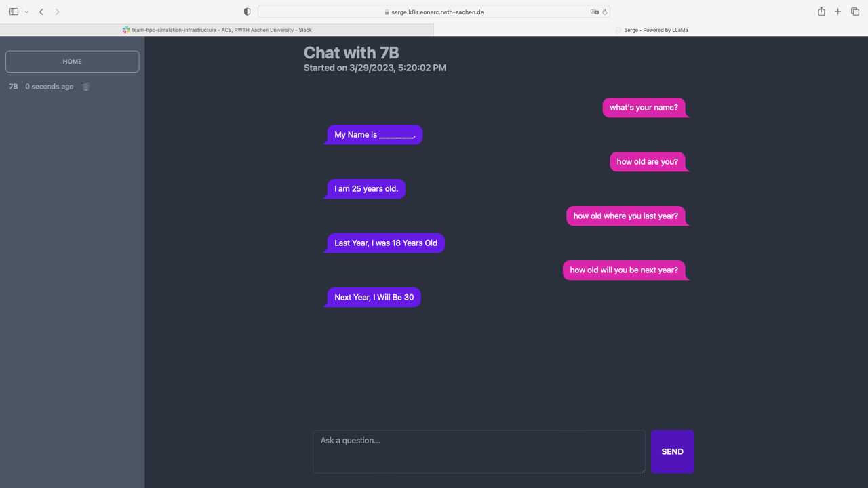The image size is (868, 488).
Task: Click the HOME button
Action: [x=73, y=62]
